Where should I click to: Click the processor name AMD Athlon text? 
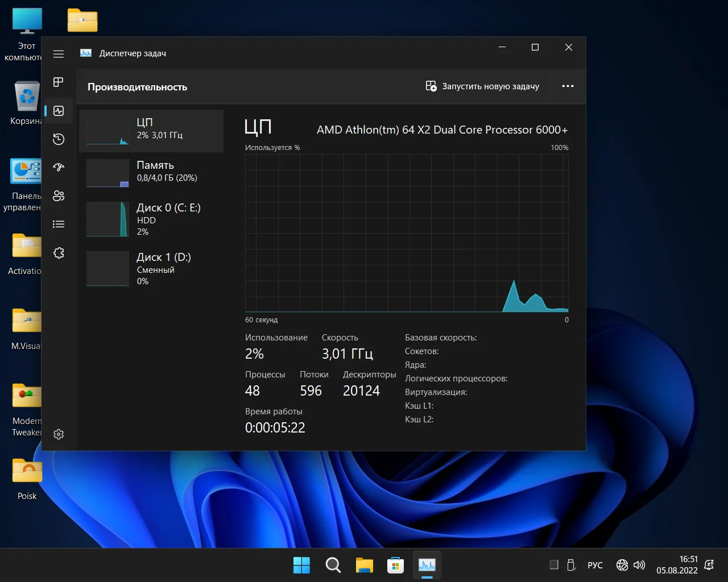[442, 130]
